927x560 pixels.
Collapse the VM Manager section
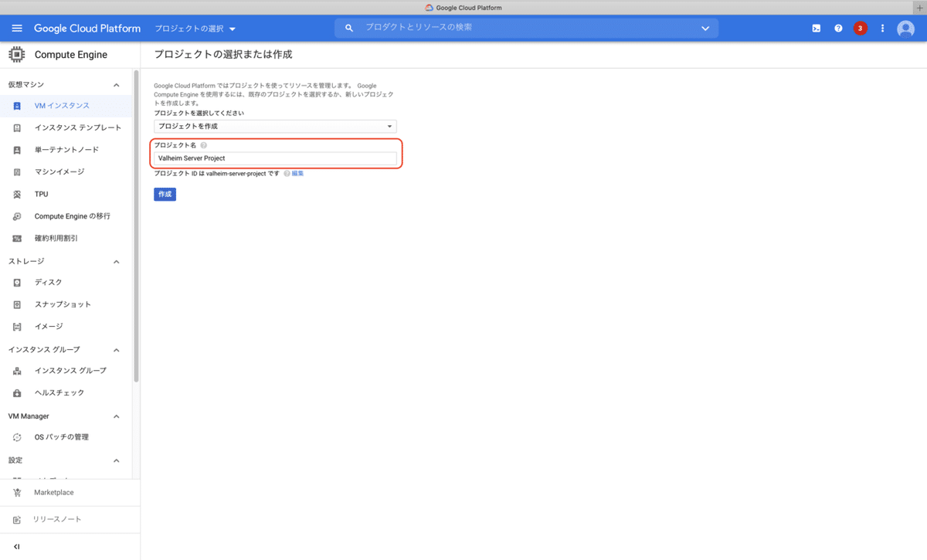[x=117, y=416]
